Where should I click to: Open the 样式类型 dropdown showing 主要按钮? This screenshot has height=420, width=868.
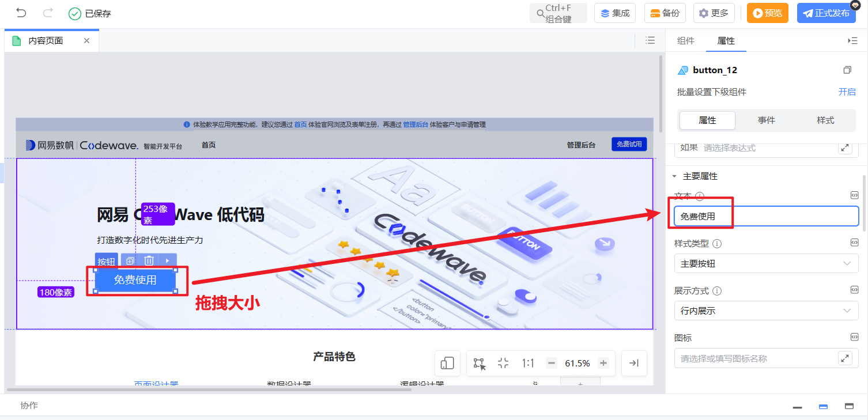click(x=766, y=263)
